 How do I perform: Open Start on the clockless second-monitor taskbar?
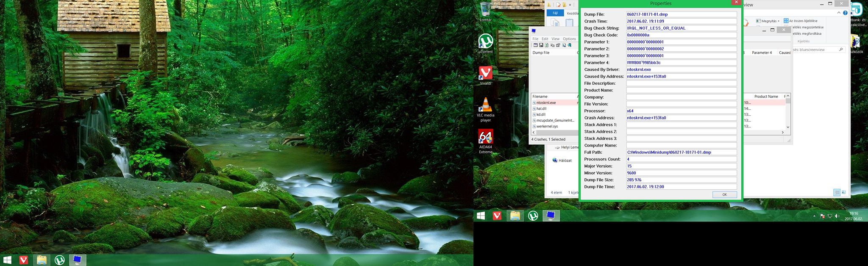7,260
